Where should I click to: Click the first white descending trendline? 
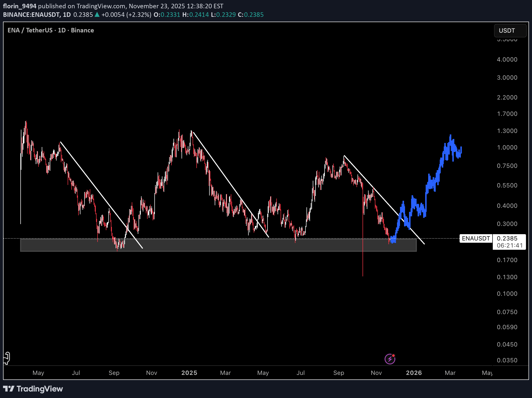[x=101, y=194]
